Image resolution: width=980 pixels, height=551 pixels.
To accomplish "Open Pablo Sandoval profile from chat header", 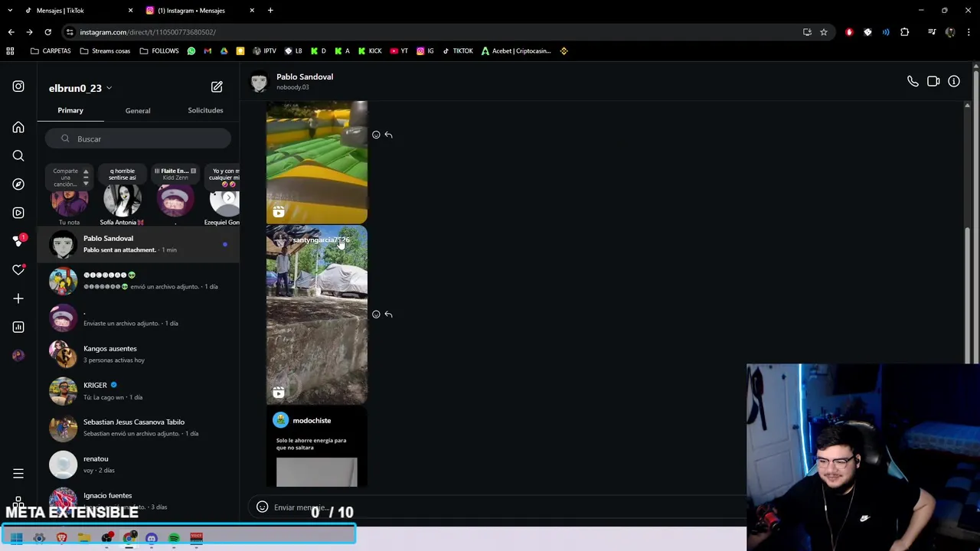I will tap(291, 81).
